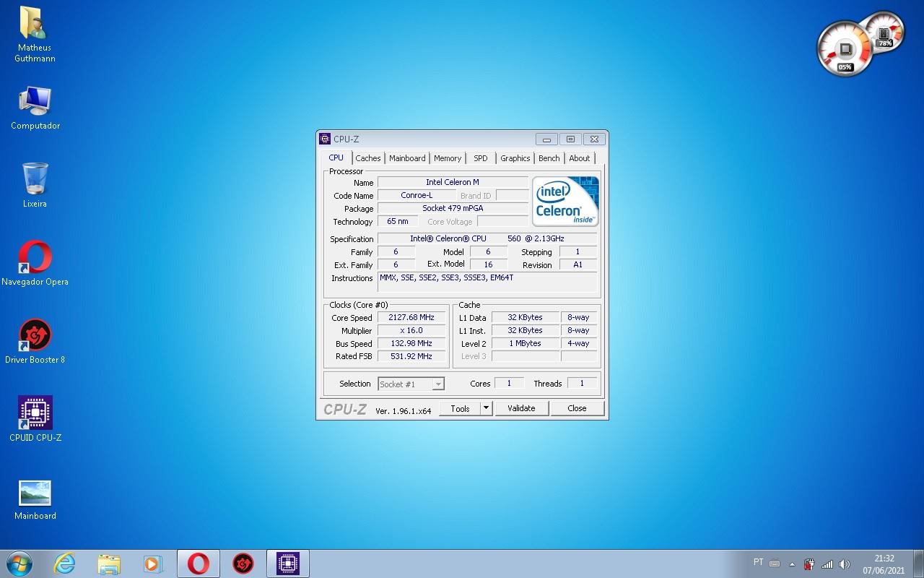The image size is (924, 578).
Task: Open the Windows Start menu orb
Action: pos(19,564)
